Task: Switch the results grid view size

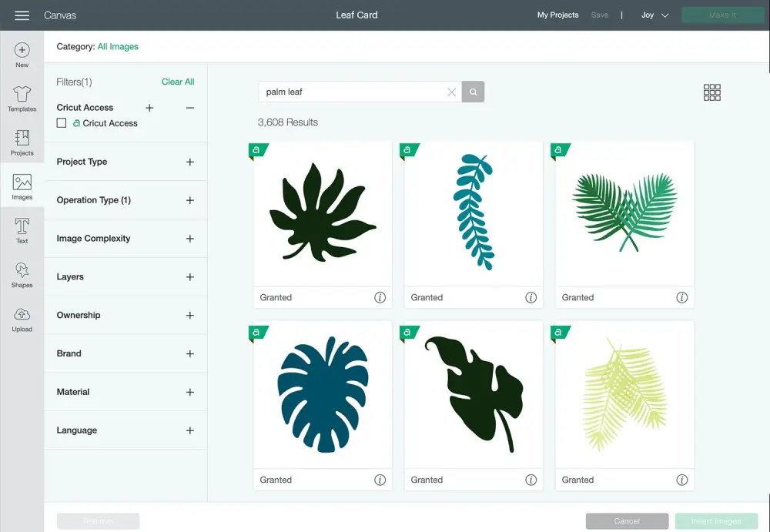Action: pos(712,92)
